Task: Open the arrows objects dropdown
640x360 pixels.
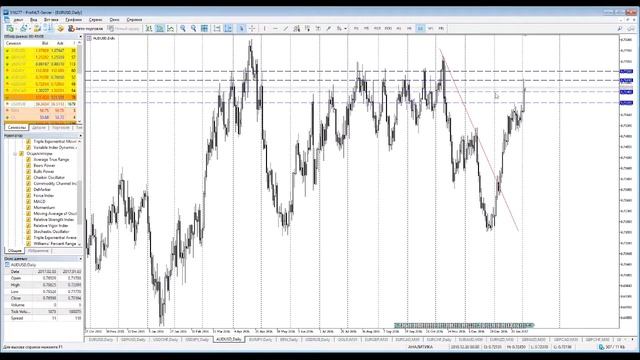Action: (345, 28)
